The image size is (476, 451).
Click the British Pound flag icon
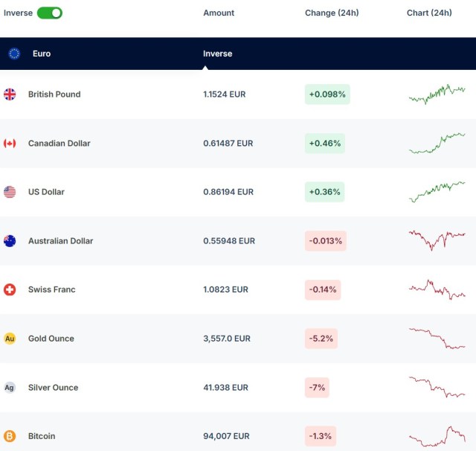pos(10,95)
